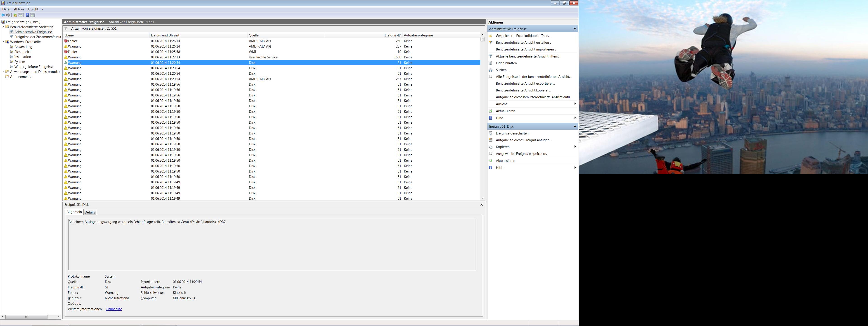Viewport: 868px width, 326px height.
Task: Switch to the Details tab
Action: point(90,212)
